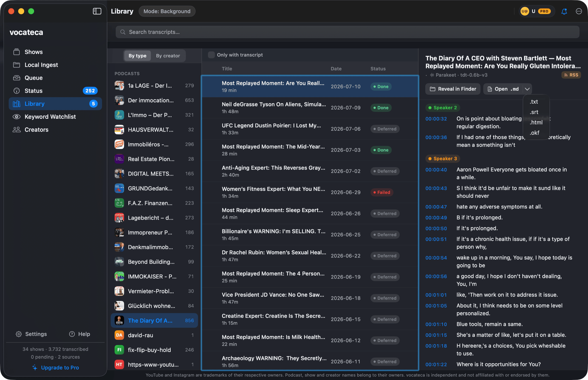
Task: Click the Speaker 3 label
Action: click(443, 159)
